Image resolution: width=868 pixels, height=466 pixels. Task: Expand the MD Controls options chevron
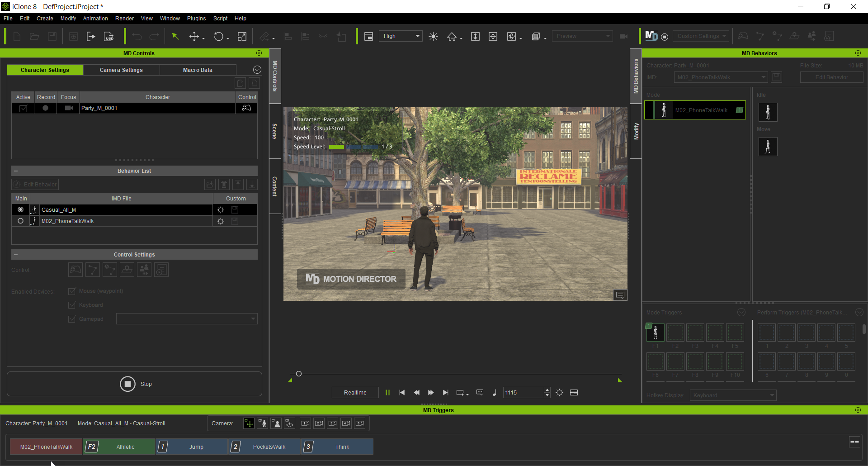257,70
